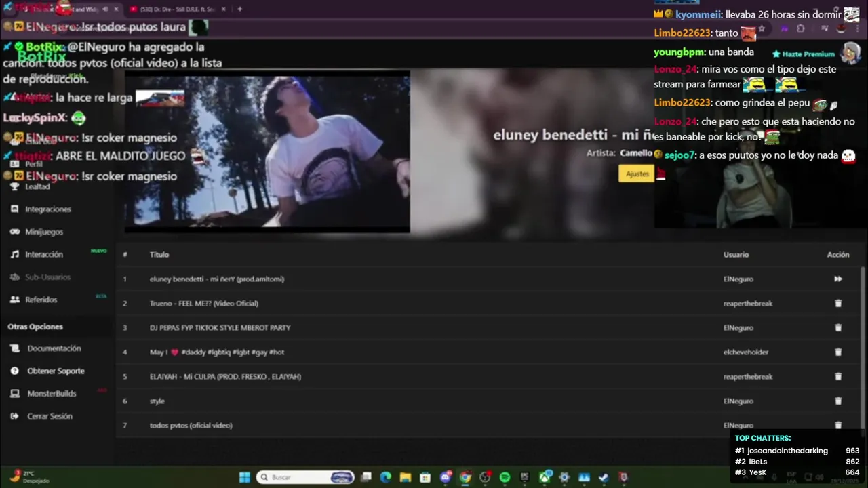Screen dimensions: 868x488
Task: Open Microsoft Edge from the taskbar
Action: pos(386,477)
